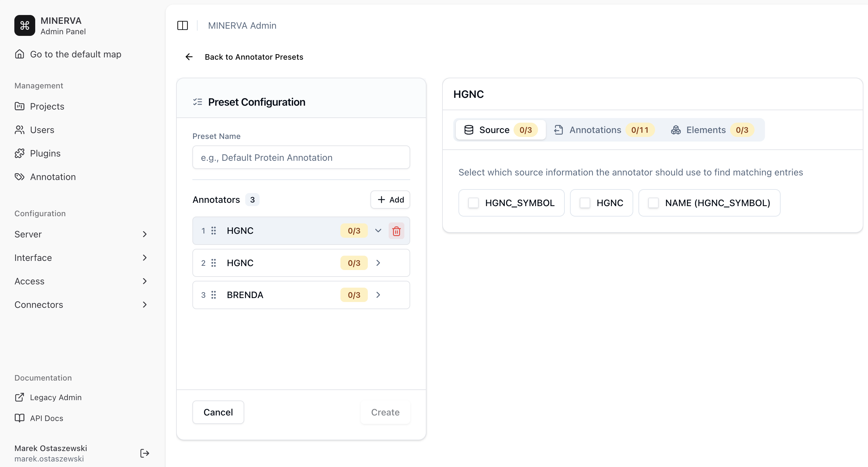
Task: Expand the BRENDA annotator settings
Action: click(x=378, y=294)
